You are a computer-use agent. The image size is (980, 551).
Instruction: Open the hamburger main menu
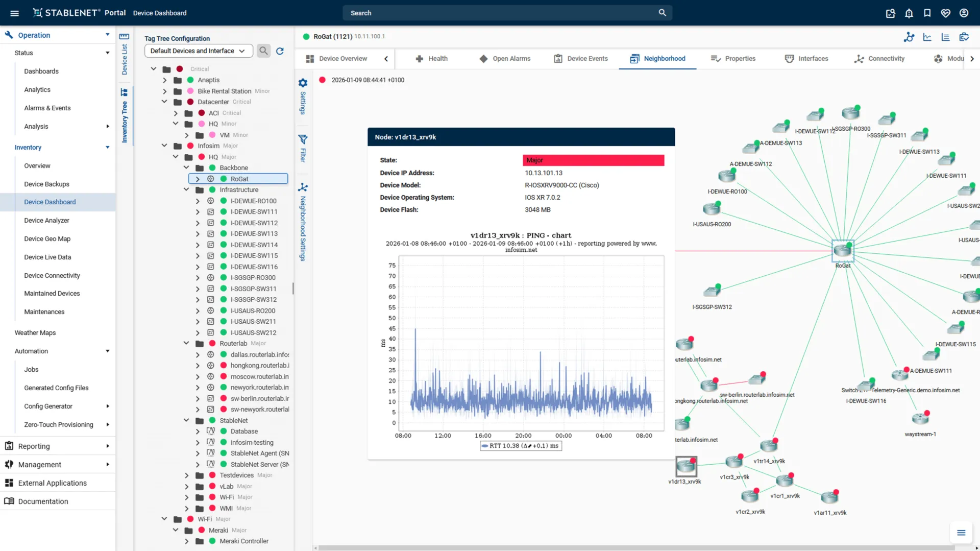point(14,13)
